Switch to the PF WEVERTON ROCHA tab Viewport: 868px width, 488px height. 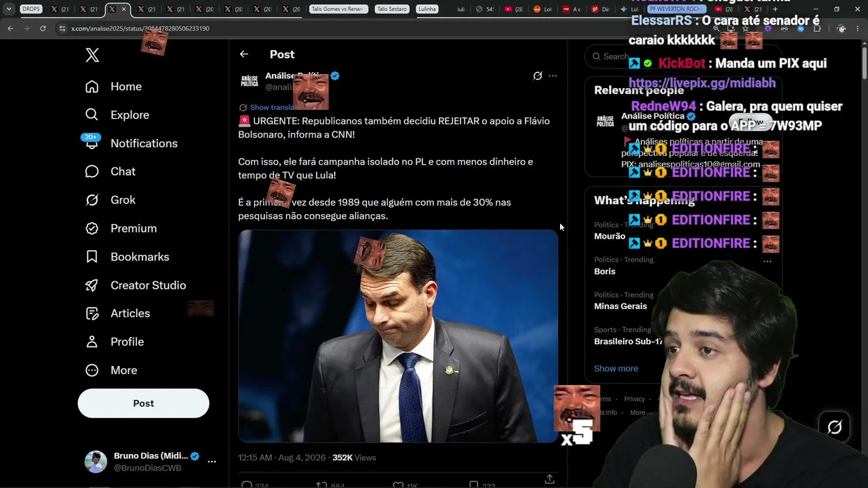(x=675, y=9)
